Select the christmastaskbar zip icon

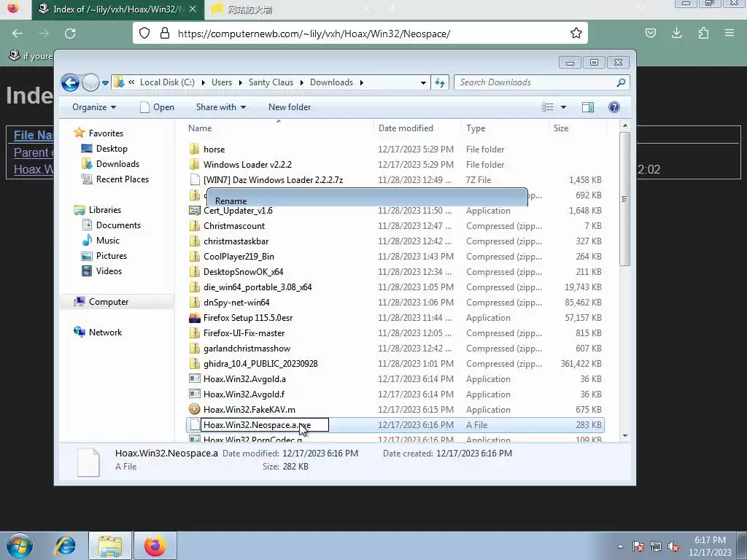194,241
